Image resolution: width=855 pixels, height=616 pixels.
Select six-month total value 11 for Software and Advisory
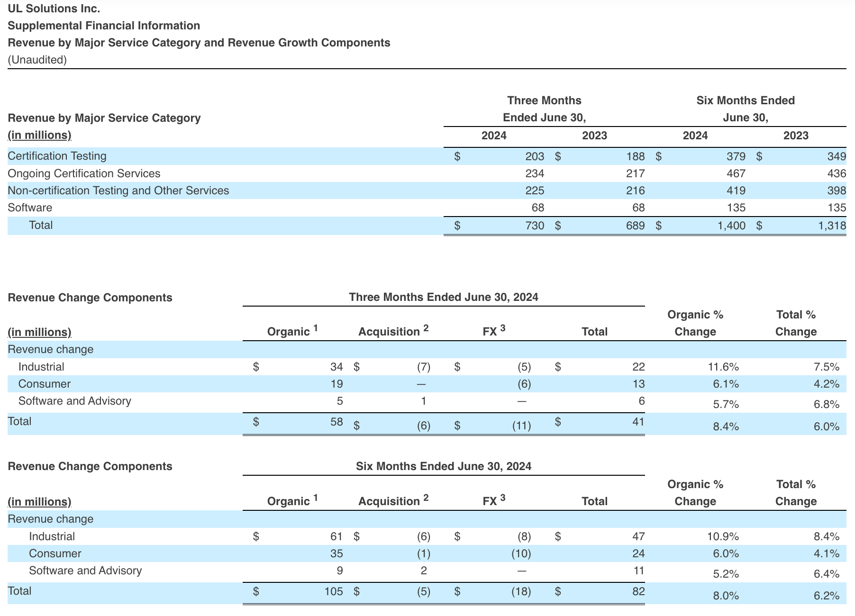pos(639,571)
